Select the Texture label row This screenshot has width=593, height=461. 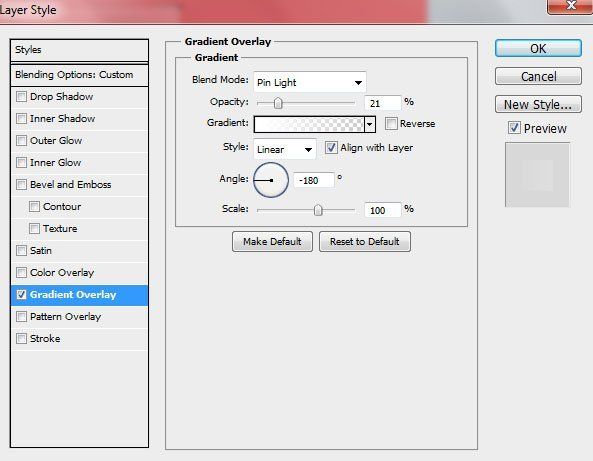click(79, 228)
